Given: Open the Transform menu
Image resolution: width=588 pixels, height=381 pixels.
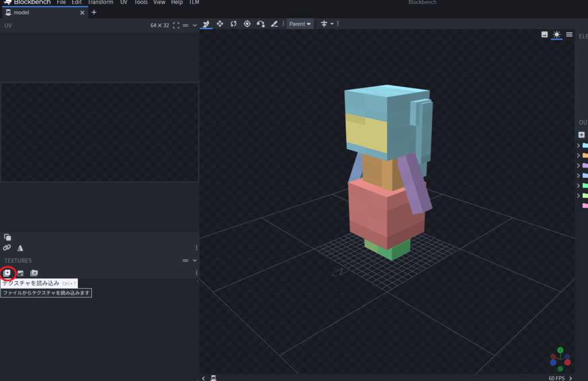Looking at the screenshot, I should click(x=100, y=2).
